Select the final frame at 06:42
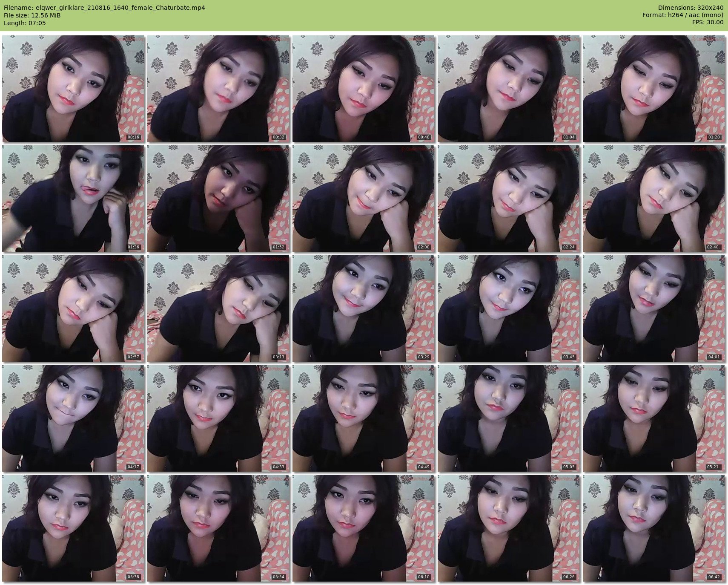 point(654,528)
